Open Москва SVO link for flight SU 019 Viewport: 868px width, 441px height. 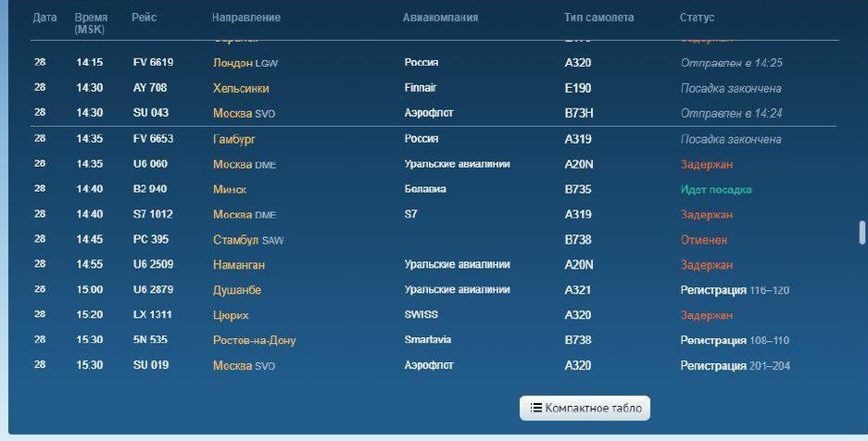pyautogui.click(x=244, y=366)
